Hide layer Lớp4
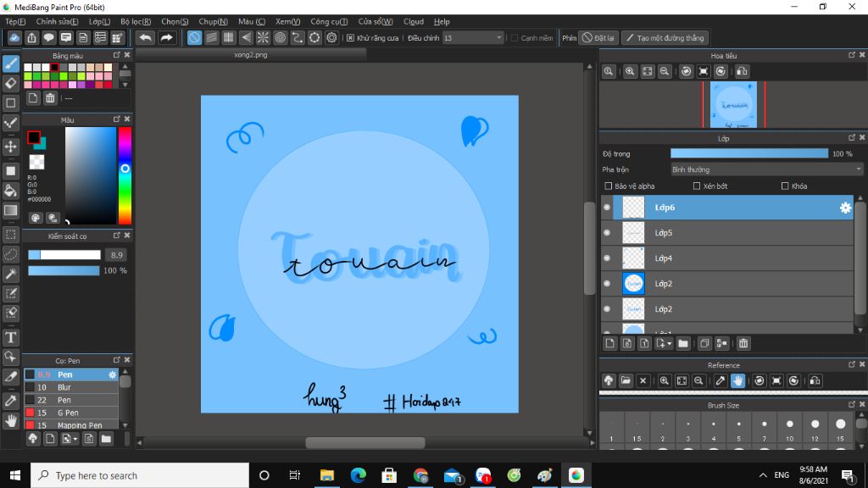This screenshot has width=868, height=488. [607, 258]
